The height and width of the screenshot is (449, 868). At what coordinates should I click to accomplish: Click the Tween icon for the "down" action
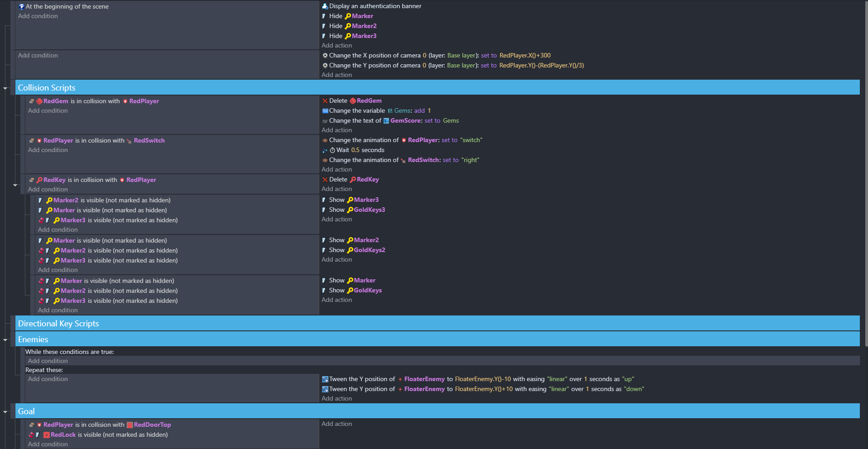pyautogui.click(x=325, y=389)
